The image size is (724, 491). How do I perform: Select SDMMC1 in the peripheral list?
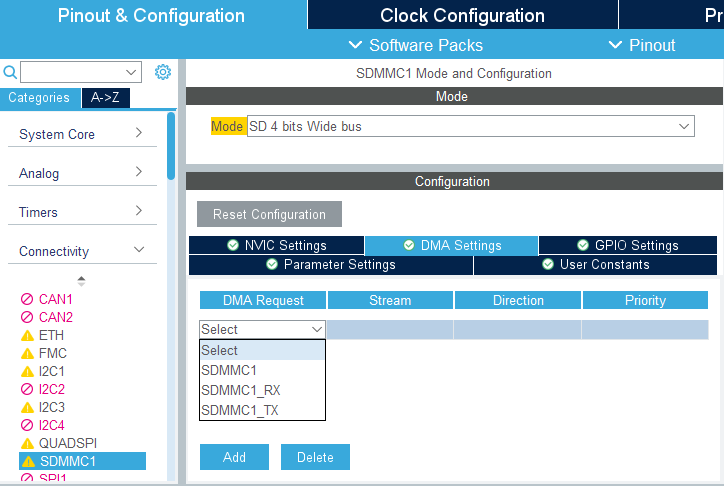coord(82,461)
